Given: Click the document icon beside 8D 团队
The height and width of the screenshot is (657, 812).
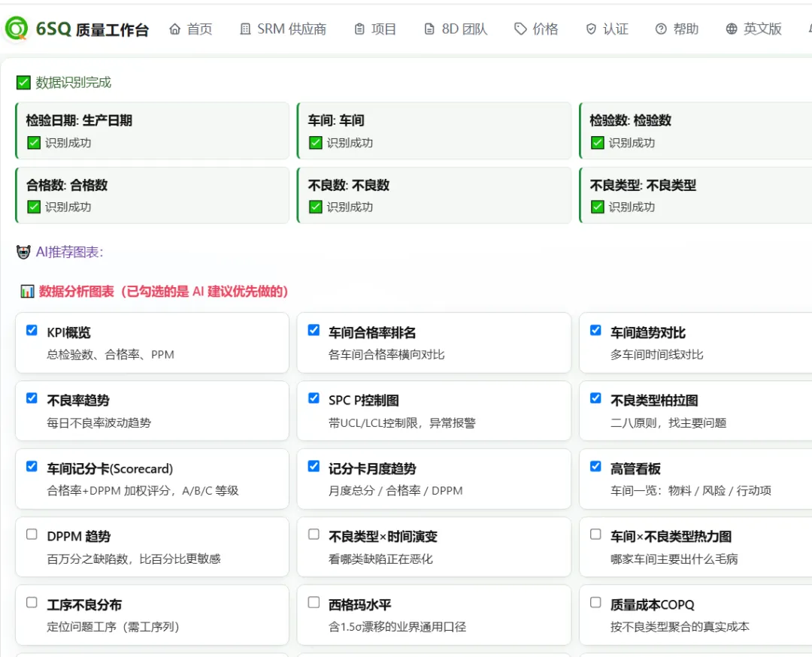Looking at the screenshot, I should (429, 29).
